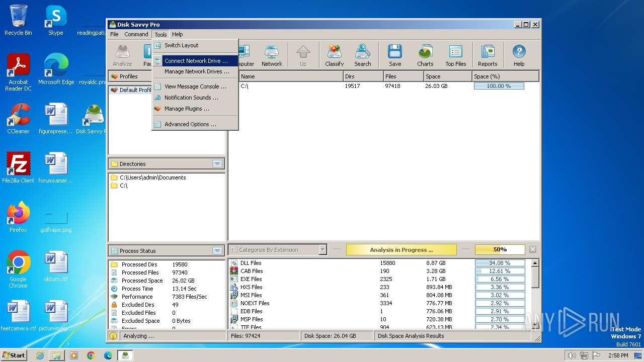Screen dimensions: 644x362
Task: Click the file category list scrollbar
Action: [535, 294]
